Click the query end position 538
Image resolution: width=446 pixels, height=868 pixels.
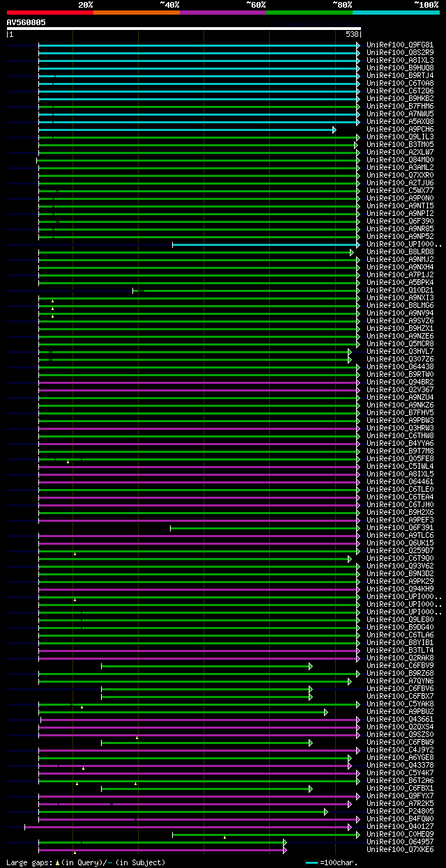click(352, 34)
